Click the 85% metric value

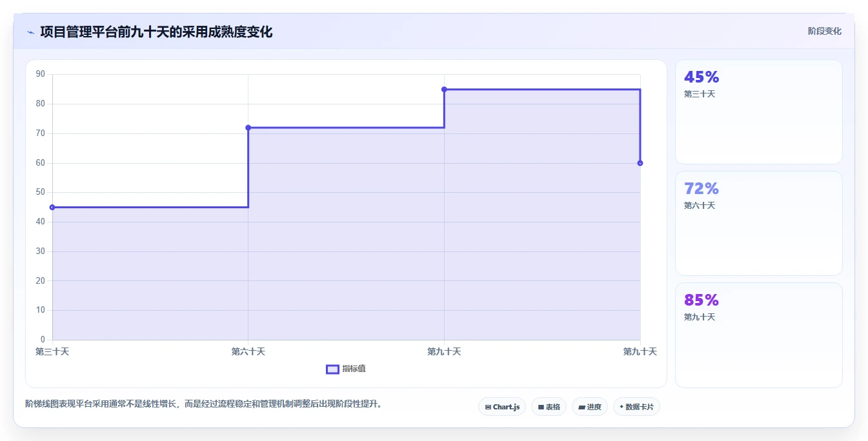(x=701, y=300)
